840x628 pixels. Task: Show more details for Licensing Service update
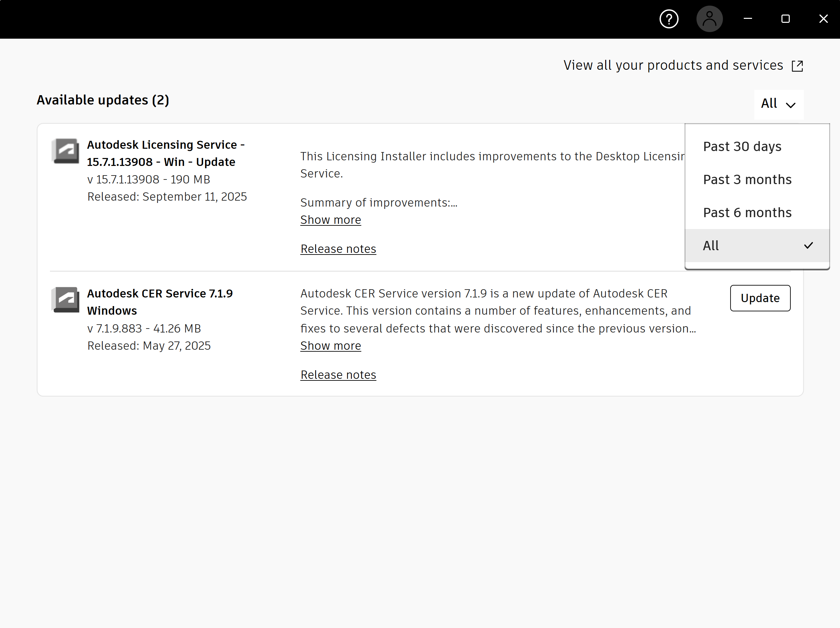point(330,219)
